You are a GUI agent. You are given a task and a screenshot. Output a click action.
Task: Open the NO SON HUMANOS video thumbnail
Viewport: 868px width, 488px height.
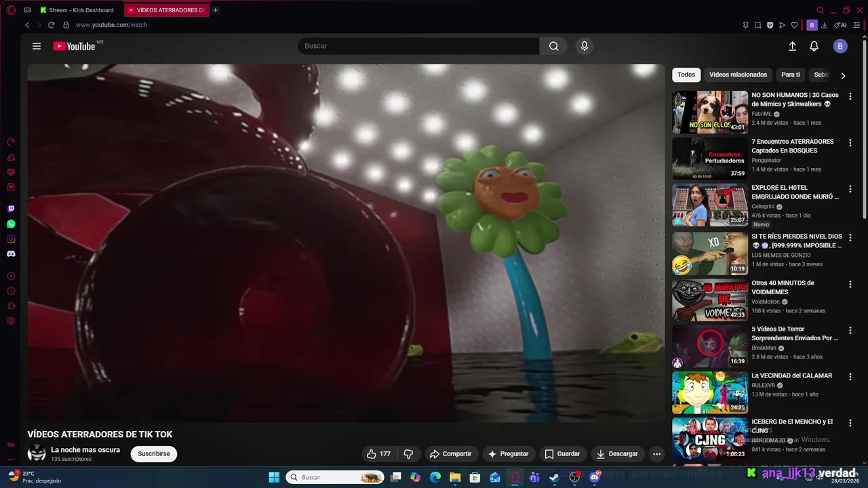point(710,112)
